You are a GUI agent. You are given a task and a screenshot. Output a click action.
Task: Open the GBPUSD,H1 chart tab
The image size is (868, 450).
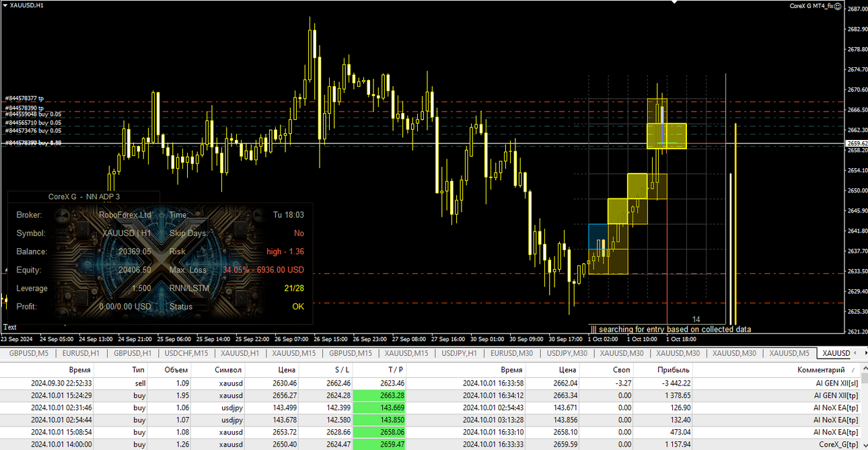[133, 353]
